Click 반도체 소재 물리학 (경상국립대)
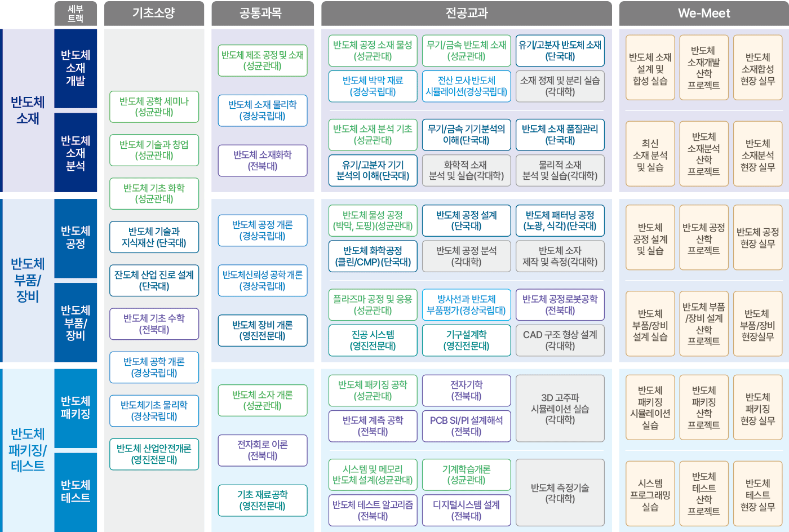This screenshot has height=532, width=789. coord(263,110)
